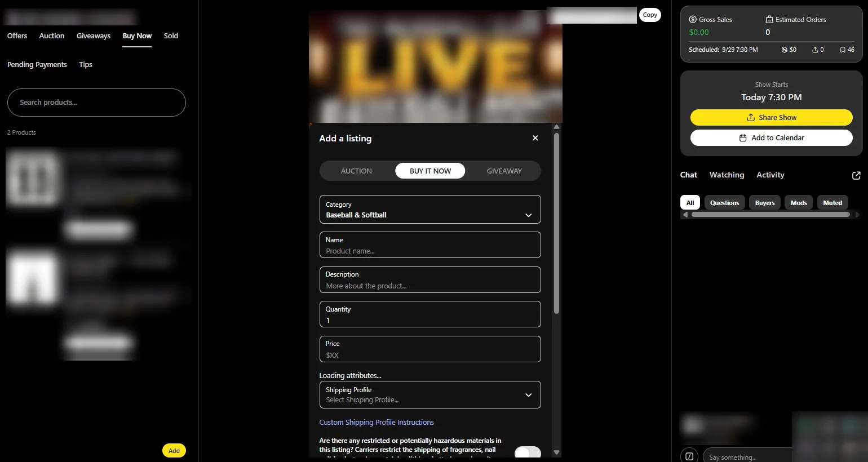Click the Price field

pos(430,349)
